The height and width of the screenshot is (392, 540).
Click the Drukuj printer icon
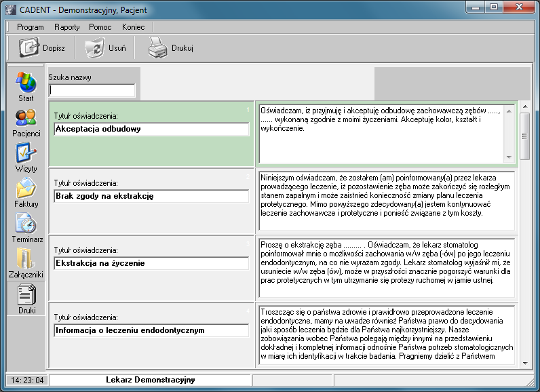tap(157, 48)
